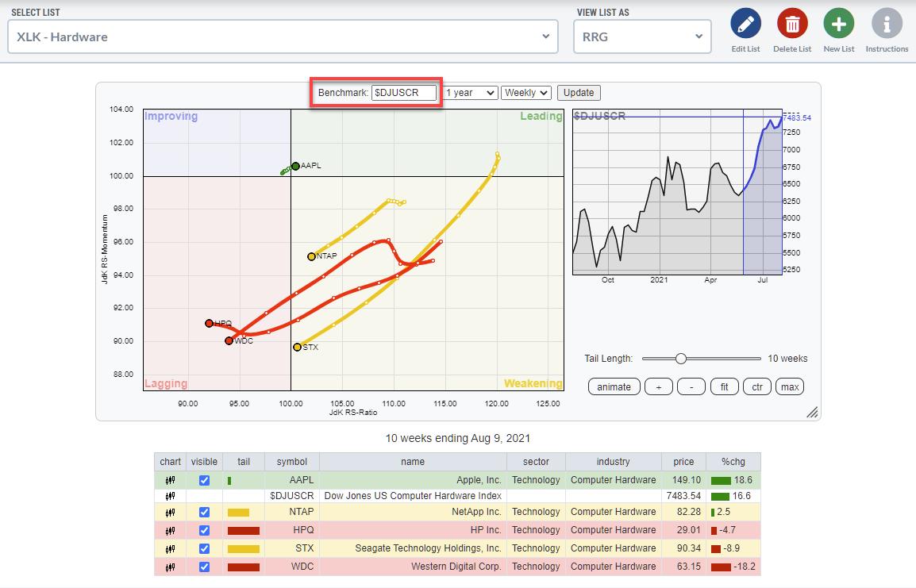Click the animate button
The width and height of the screenshot is (916, 588).
coord(614,387)
